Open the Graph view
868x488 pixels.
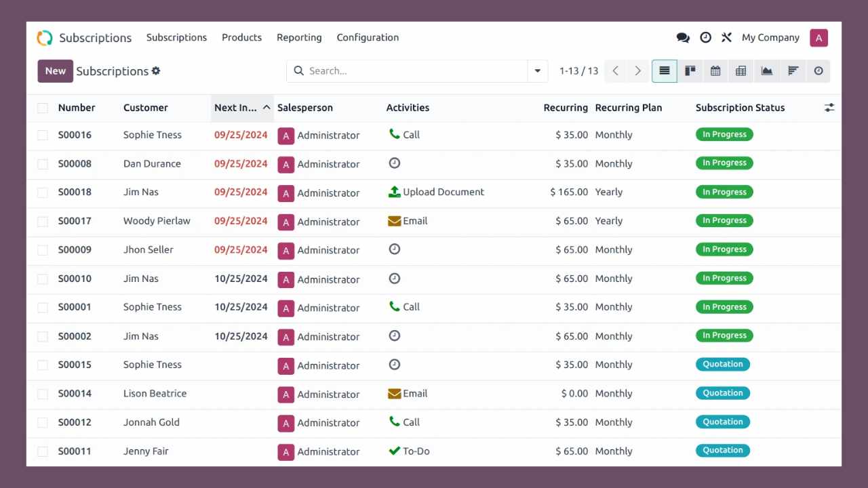click(x=767, y=71)
